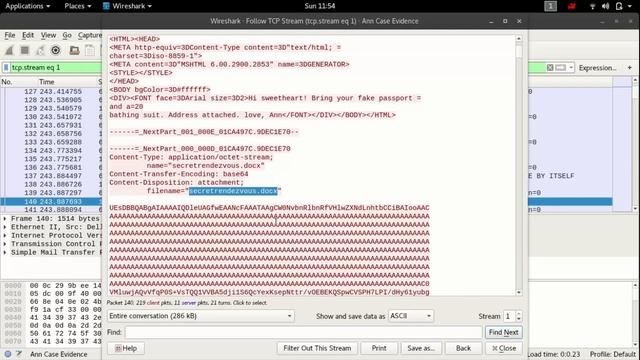Open display filter history dropdown arrow
This screenshot has width=640, height=360.
(x=571, y=67)
